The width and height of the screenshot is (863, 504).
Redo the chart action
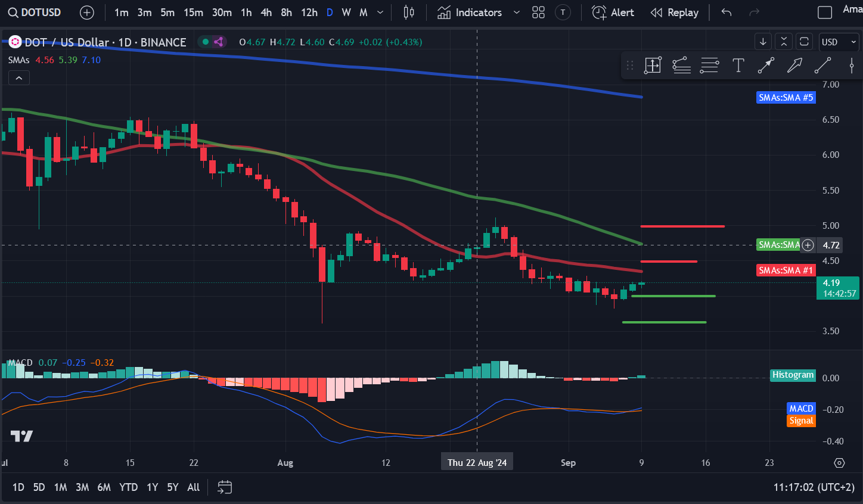pos(755,13)
